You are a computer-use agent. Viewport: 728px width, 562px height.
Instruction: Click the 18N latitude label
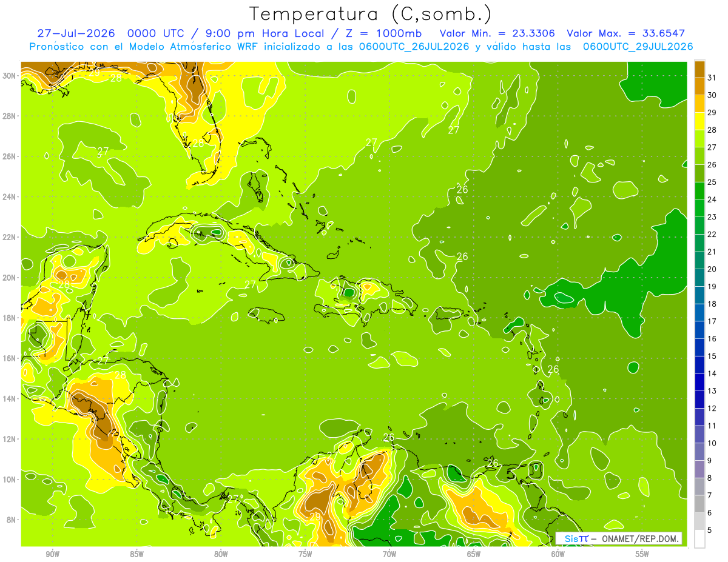point(8,318)
